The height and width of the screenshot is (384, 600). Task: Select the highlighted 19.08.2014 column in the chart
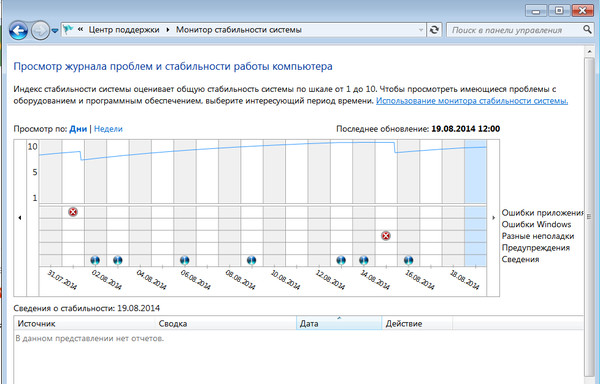pyautogui.click(x=476, y=203)
